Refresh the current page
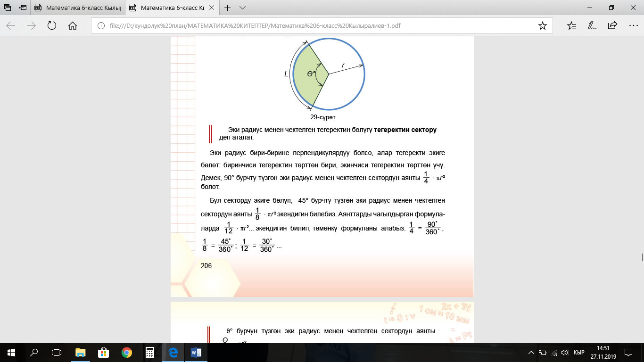 (52, 26)
